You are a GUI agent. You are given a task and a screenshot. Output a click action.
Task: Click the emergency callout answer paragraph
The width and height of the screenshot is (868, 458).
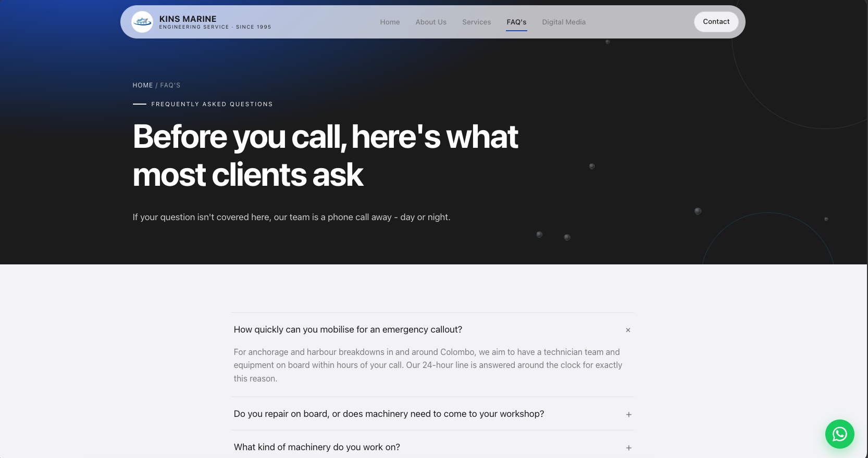coord(428,365)
